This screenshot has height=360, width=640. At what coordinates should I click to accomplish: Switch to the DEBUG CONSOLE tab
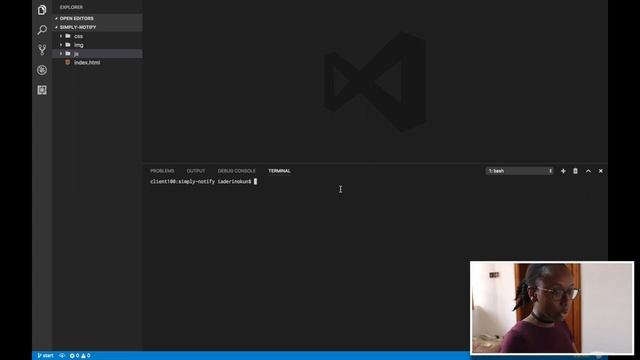click(236, 171)
